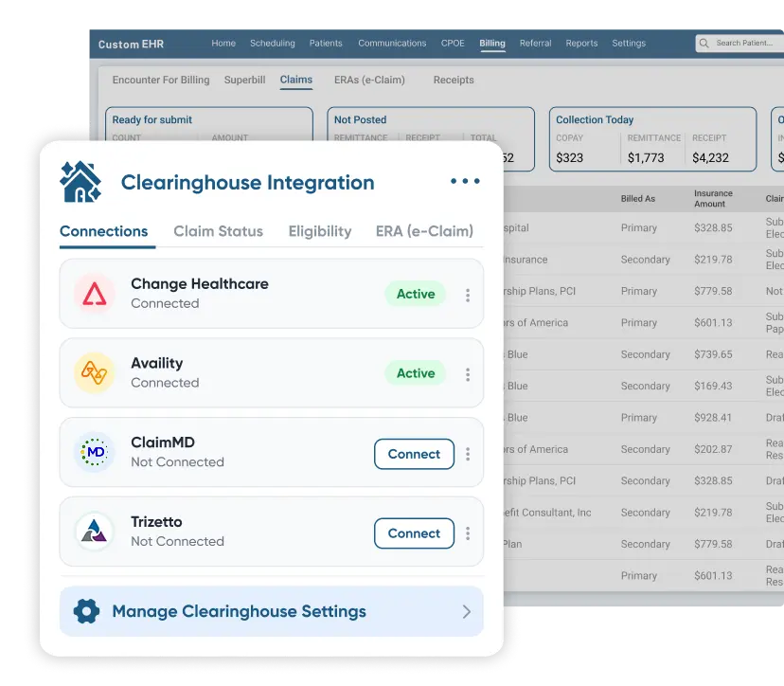Click the search magnifier icon in EHR header
Screen dimensions: 784x686
point(704,43)
